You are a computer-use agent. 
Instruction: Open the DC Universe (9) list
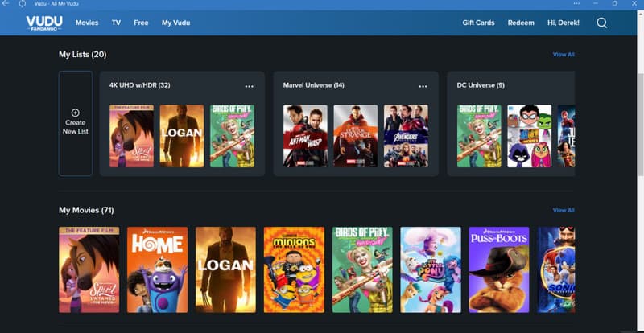[x=481, y=85]
